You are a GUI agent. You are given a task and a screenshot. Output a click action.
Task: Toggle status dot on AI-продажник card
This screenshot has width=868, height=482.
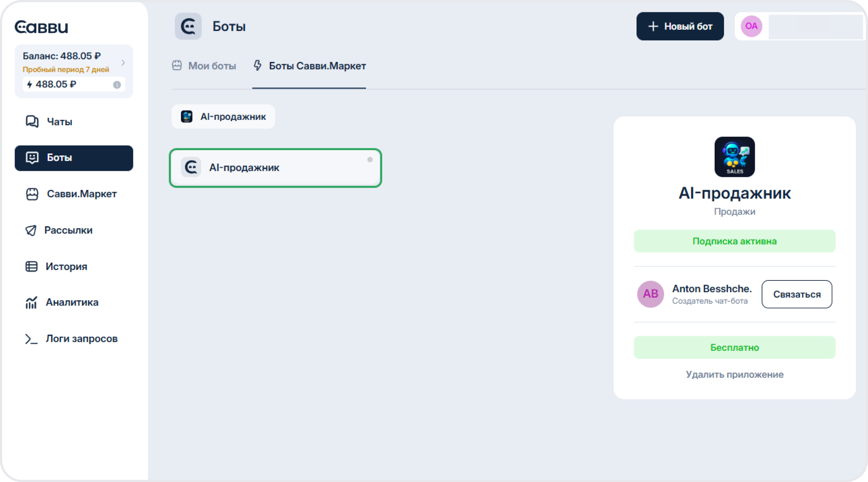point(370,160)
